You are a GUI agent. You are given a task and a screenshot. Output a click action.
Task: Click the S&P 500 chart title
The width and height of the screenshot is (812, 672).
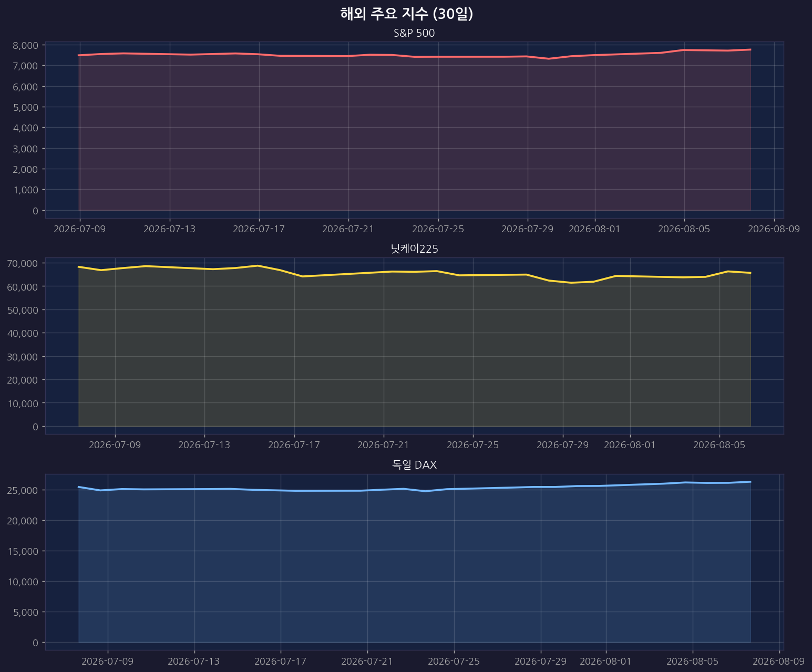tap(414, 33)
